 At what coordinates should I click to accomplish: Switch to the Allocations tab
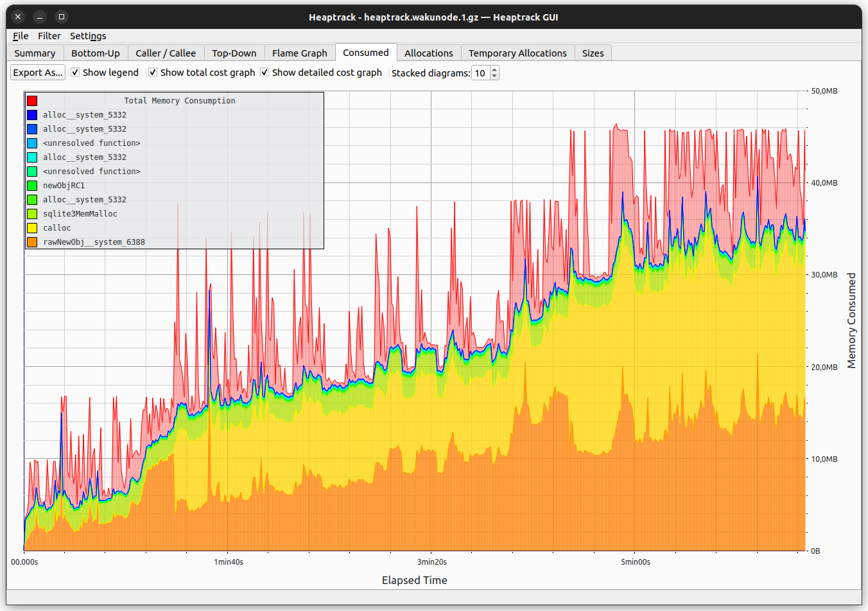(428, 53)
